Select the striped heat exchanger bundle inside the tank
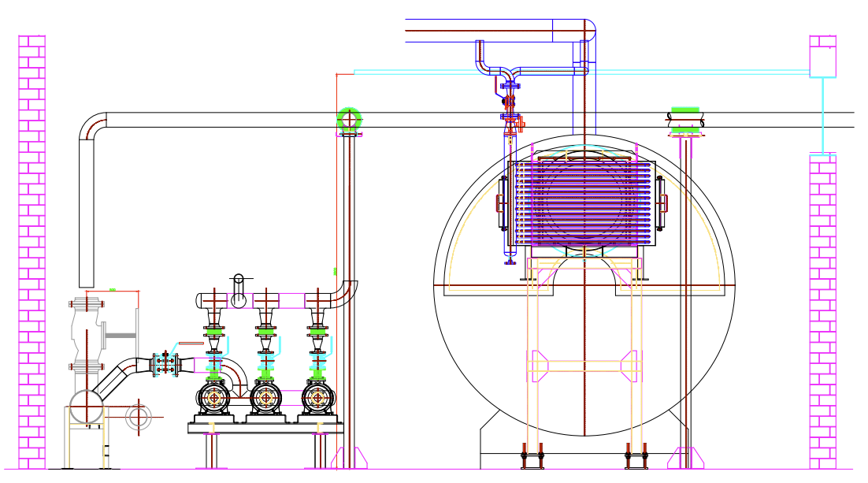The image size is (868, 483). pyautogui.click(x=582, y=203)
